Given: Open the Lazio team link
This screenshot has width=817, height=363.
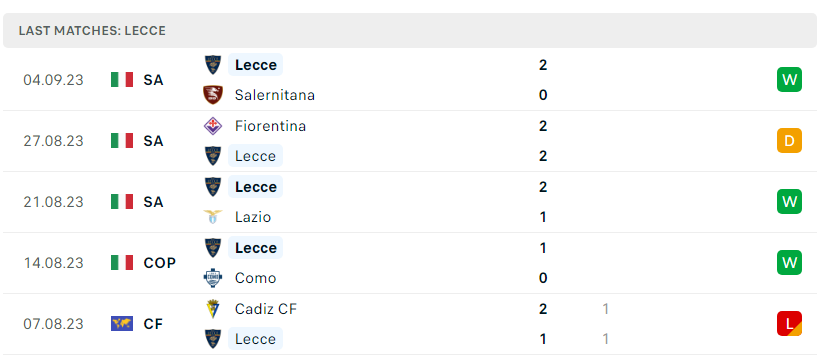Looking at the screenshot, I should point(253,217).
